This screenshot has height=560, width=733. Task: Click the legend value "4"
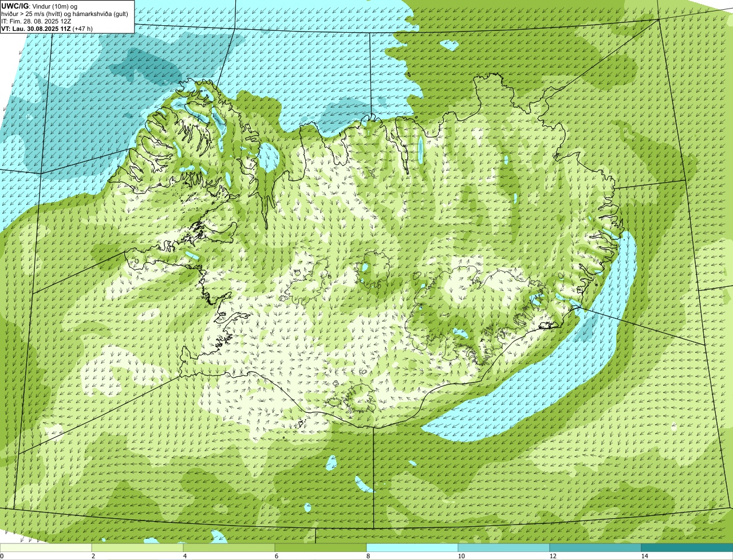point(184,556)
